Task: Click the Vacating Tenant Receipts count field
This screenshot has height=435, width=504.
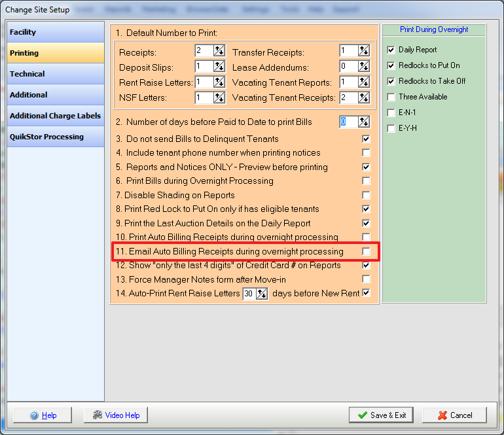Action: 349,97
